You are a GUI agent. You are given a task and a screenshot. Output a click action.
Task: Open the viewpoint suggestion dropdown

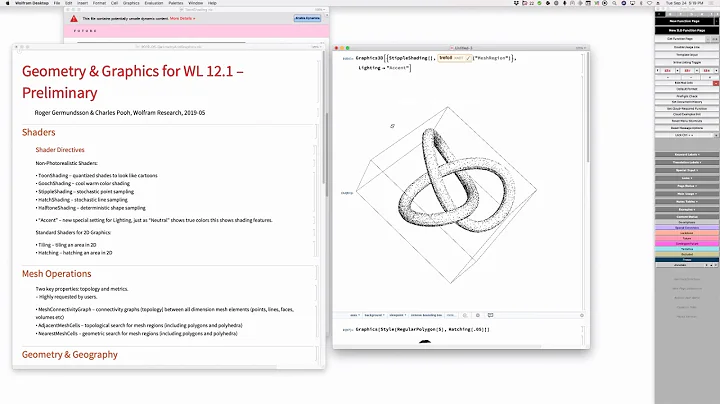(x=397, y=315)
